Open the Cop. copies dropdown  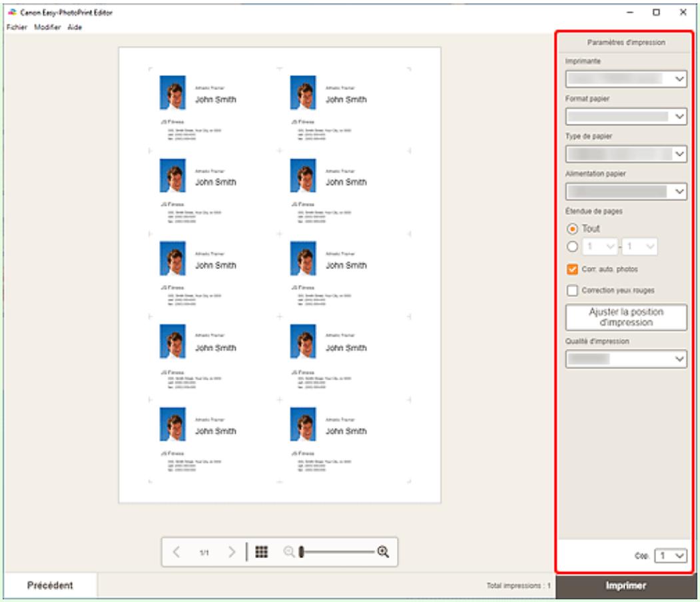671,555
